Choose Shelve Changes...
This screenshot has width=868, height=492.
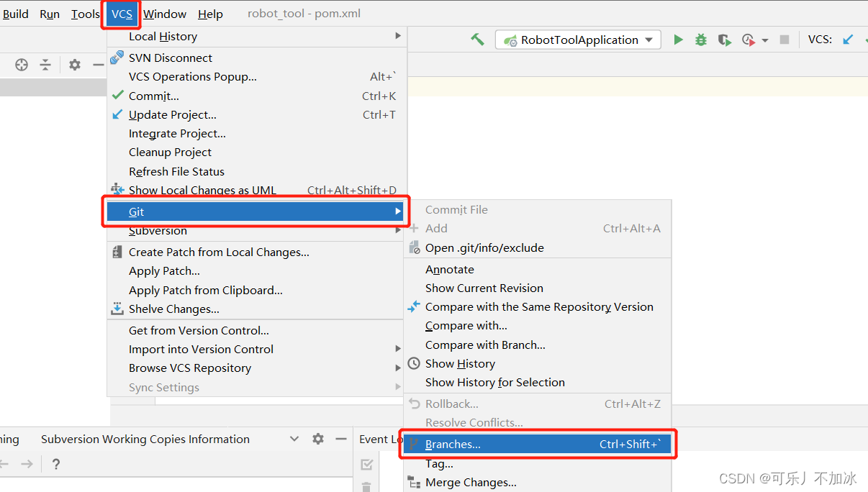[x=257, y=309]
